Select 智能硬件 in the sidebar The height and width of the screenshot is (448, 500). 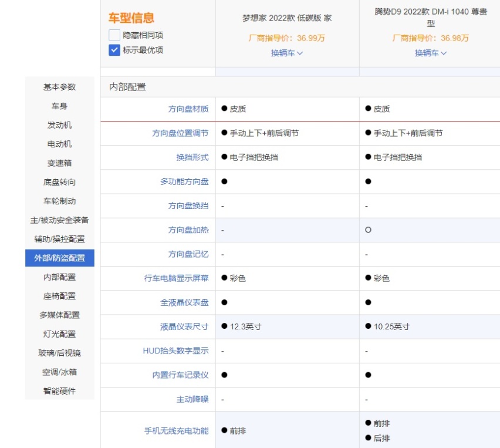coord(60,391)
